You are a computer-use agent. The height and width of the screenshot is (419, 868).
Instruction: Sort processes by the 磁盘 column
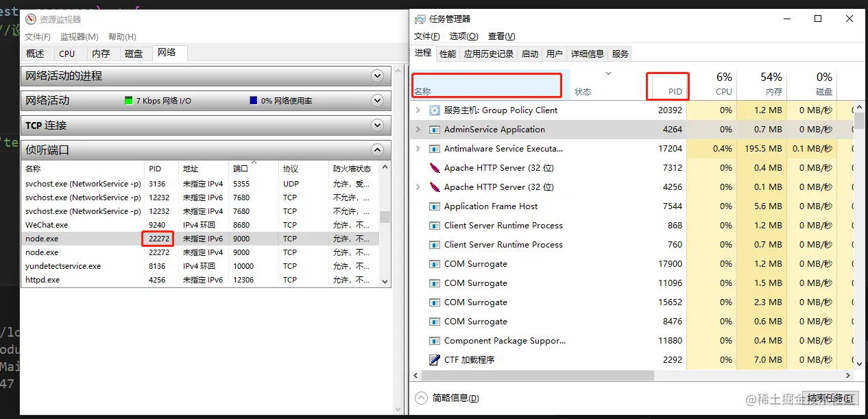(811, 84)
